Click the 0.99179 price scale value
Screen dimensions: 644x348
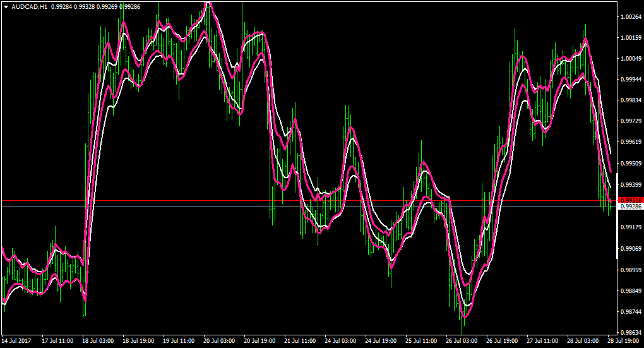(x=631, y=227)
